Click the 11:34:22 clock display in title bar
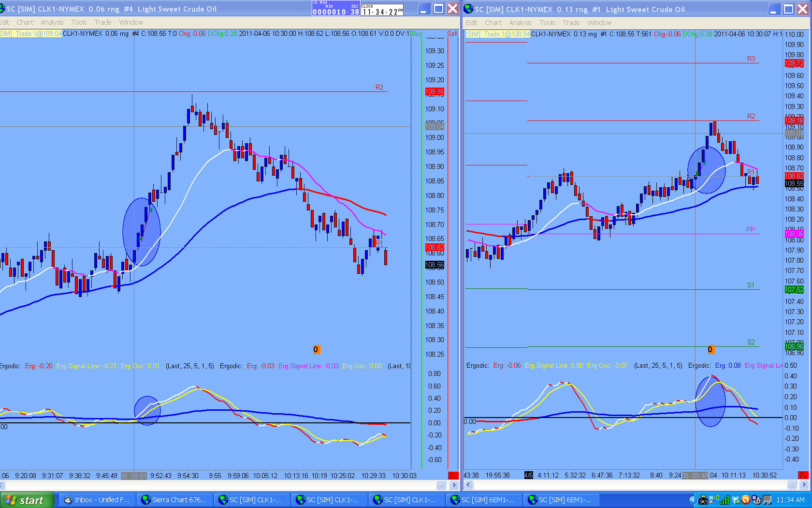Screen dimensions: 812x508 [x=382, y=10]
